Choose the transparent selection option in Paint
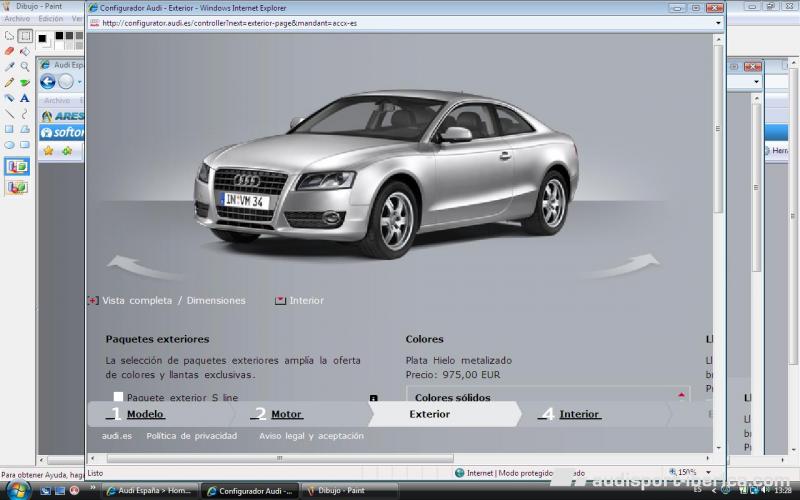Image resolution: width=800 pixels, height=500 pixels. click(17, 187)
